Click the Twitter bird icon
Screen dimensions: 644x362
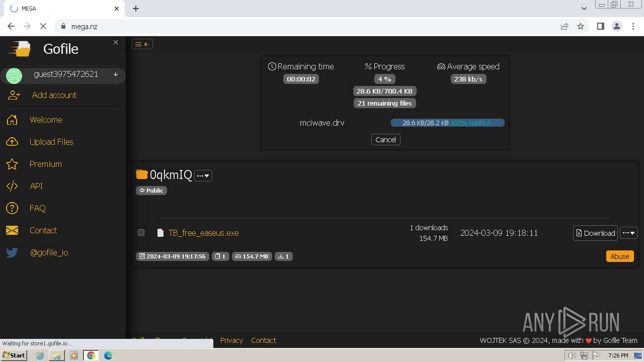12,252
